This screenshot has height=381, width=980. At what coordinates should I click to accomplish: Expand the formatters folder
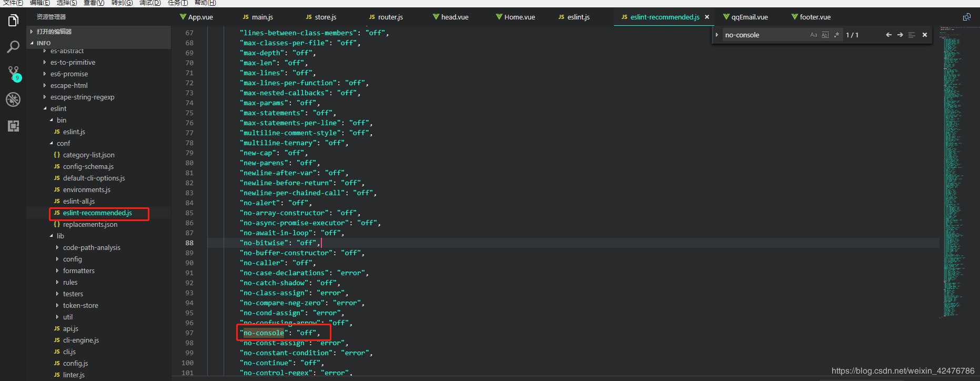[x=78, y=270]
